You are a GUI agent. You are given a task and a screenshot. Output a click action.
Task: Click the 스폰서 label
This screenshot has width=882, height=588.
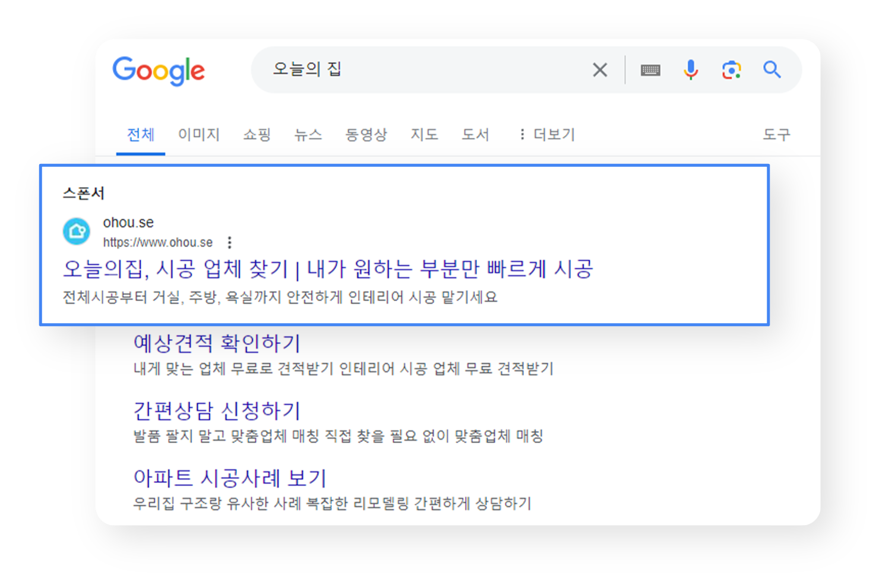click(x=84, y=194)
